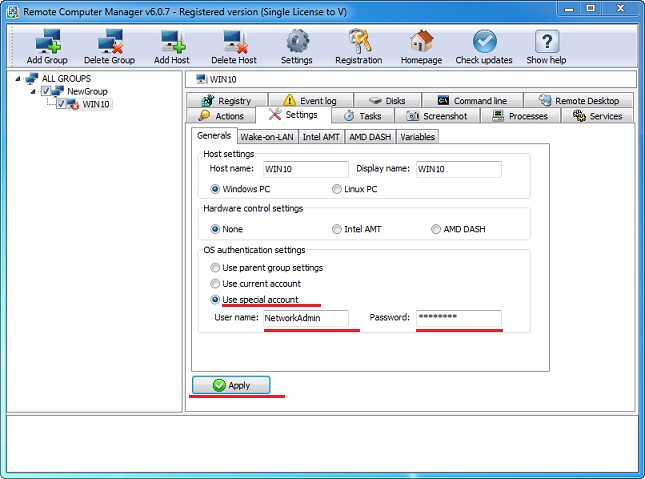This screenshot has width=645, height=479.
Task: Open the Screenshot tab
Action: coord(437,116)
